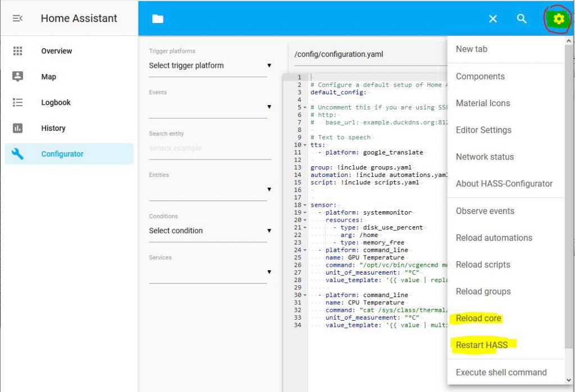Open the Services dropdown
The width and height of the screenshot is (575, 392).
pyautogui.click(x=210, y=272)
